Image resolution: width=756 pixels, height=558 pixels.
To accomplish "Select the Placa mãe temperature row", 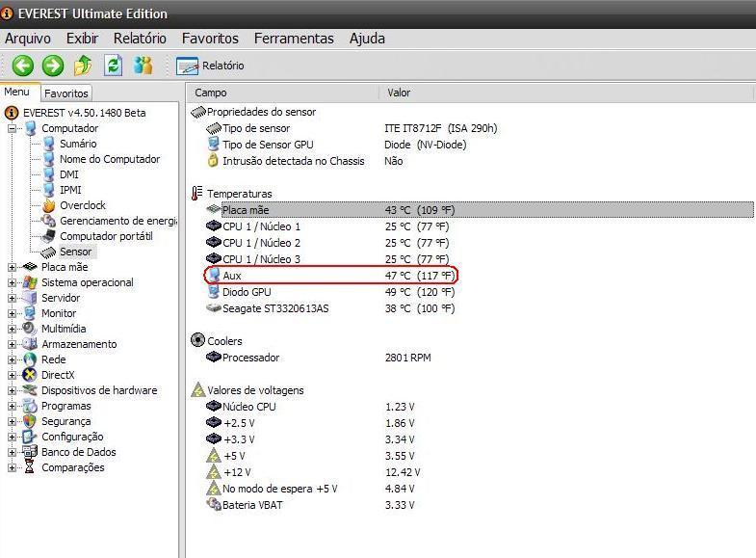I will (480, 210).
